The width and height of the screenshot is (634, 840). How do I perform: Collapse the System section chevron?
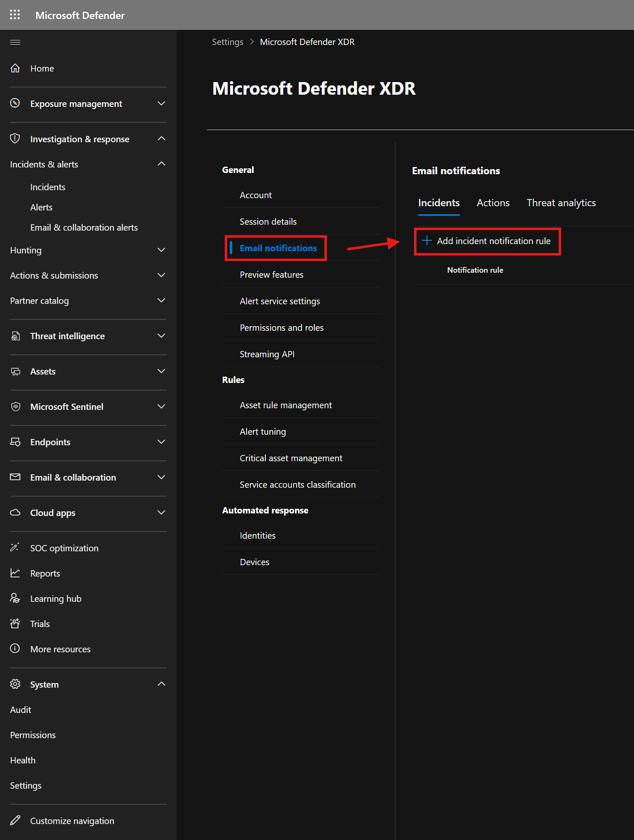click(161, 684)
